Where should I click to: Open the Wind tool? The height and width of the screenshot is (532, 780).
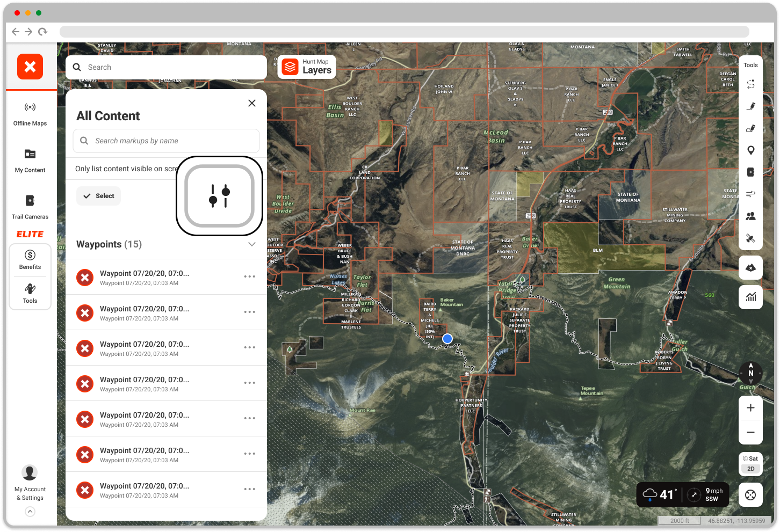751,194
